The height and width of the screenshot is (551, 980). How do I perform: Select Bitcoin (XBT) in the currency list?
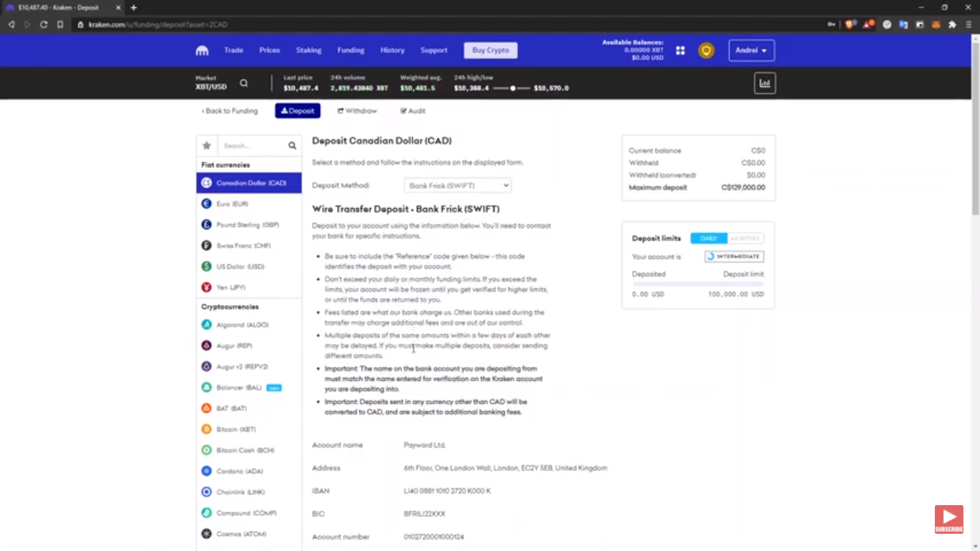coord(236,429)
